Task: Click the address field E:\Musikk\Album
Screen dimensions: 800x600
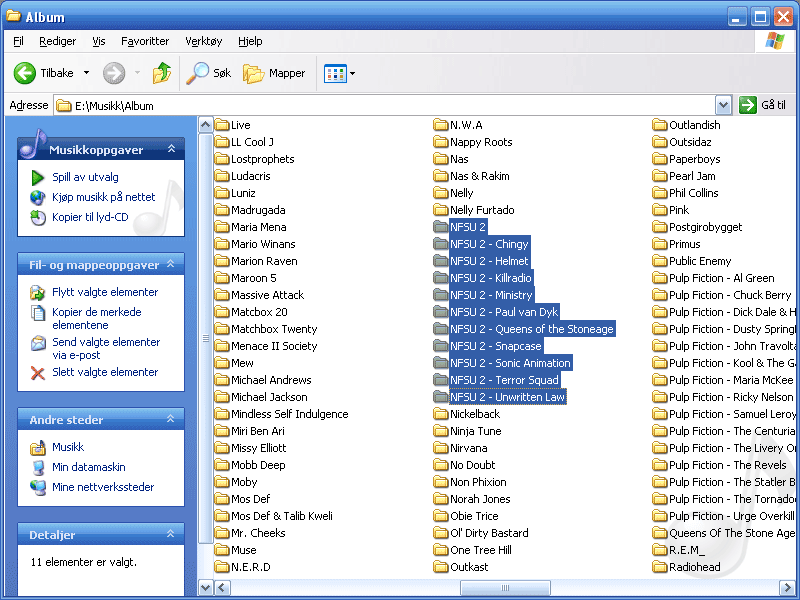Action: 385,106
